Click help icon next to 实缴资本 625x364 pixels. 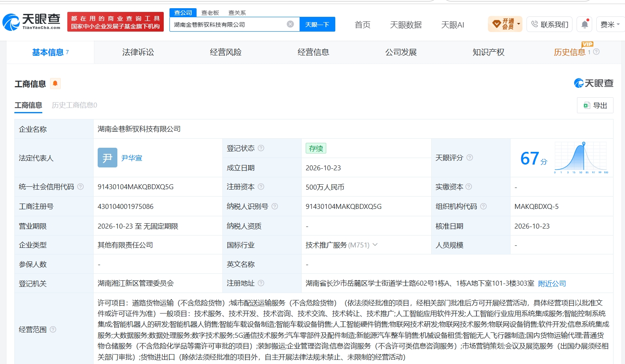point(469,187)
